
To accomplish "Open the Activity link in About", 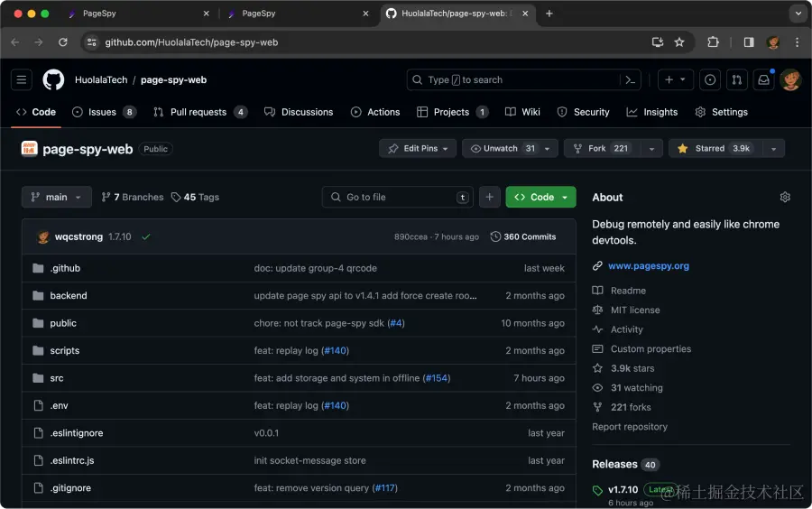I will (x=627, y=329).
